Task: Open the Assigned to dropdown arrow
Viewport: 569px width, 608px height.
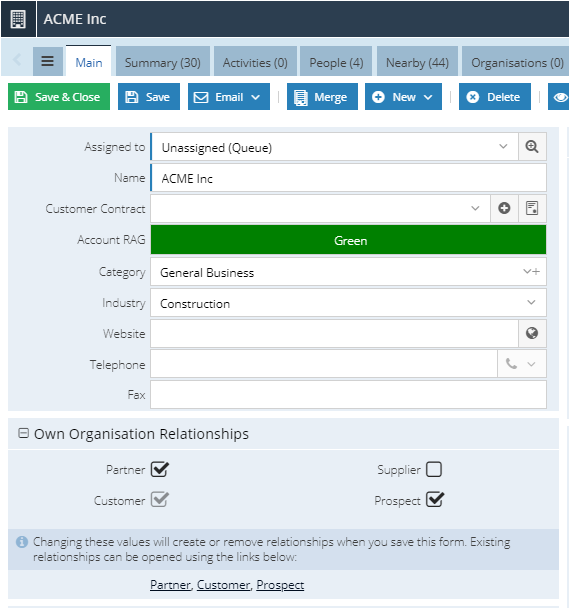Action: pyautogui.click(x=503, y=147)
